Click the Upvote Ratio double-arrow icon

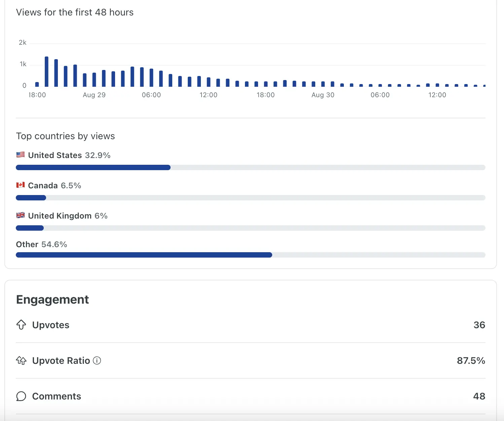(21, 360)
